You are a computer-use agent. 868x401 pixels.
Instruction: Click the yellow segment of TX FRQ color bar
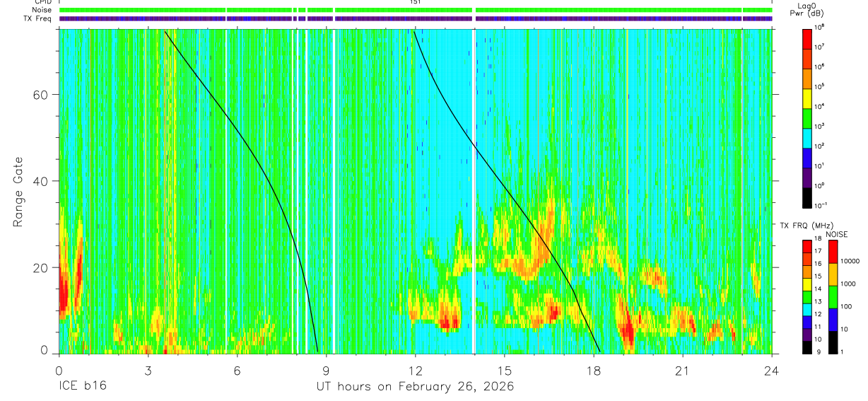[x=807, y=284]
